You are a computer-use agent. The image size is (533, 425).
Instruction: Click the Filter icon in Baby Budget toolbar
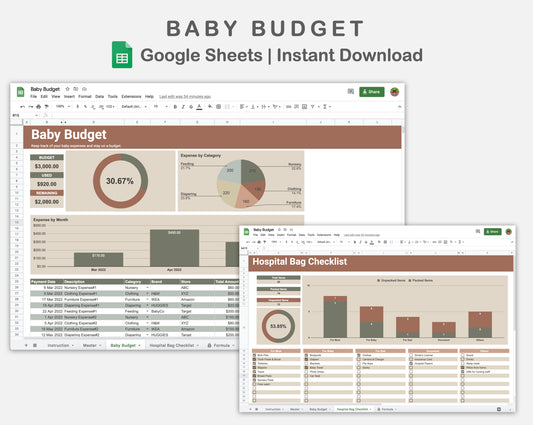click(312, 107)
